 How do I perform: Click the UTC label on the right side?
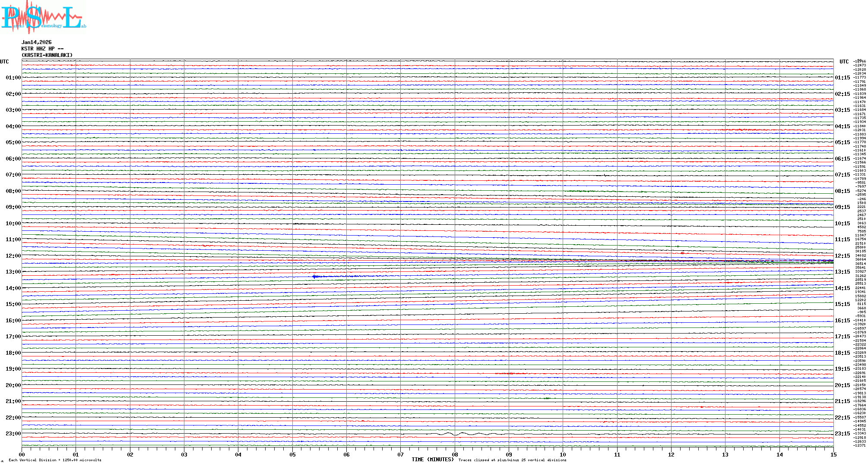[x=844, y=62]
